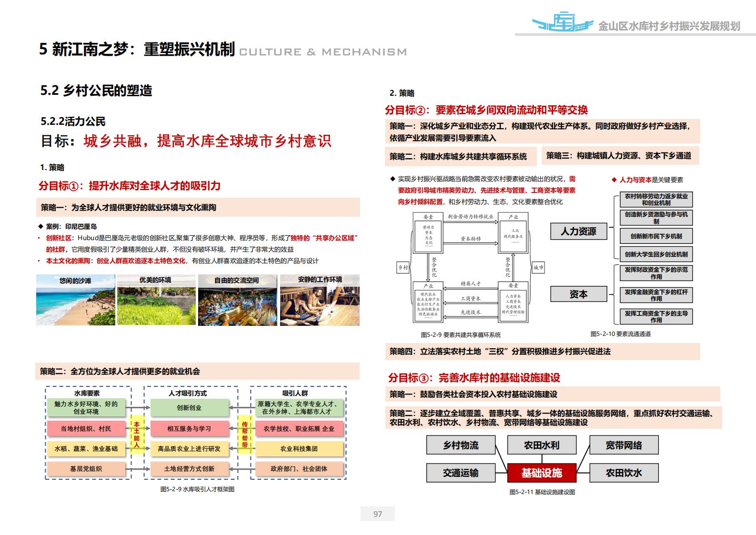Select the 农田饮水 box
Screen dimensions: 756x535
click(624, 473)
